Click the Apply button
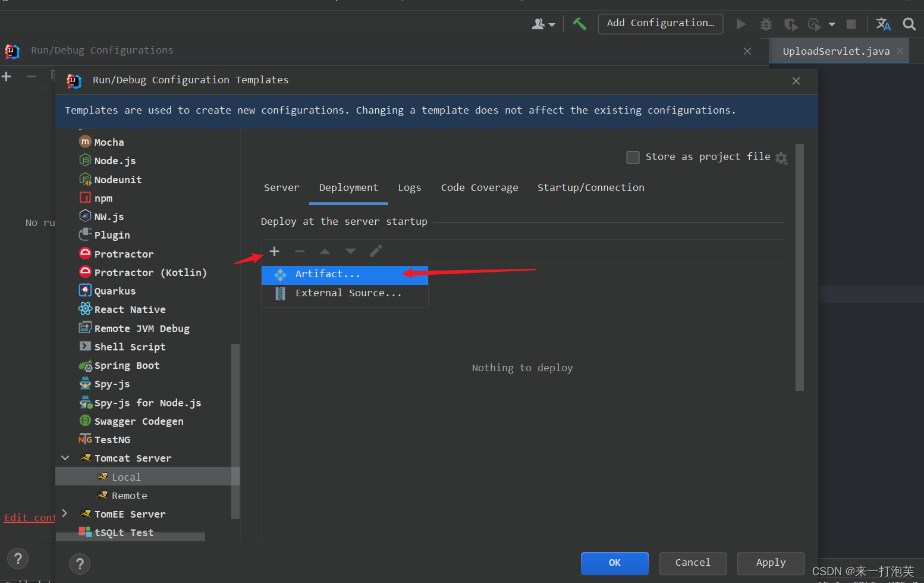 click(771, 563)
